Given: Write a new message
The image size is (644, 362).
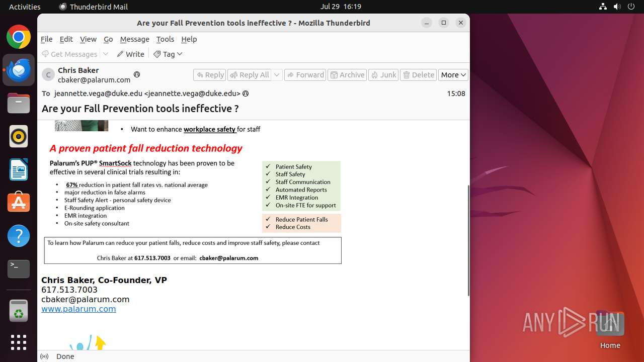Looking at the screenshot, I should (130, 54).
